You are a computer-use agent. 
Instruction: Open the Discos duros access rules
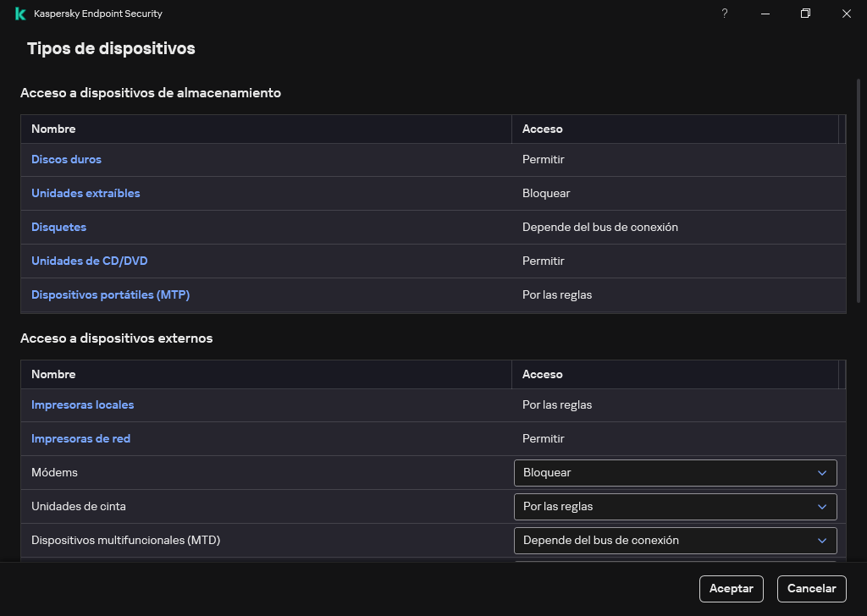coord(66,159)
